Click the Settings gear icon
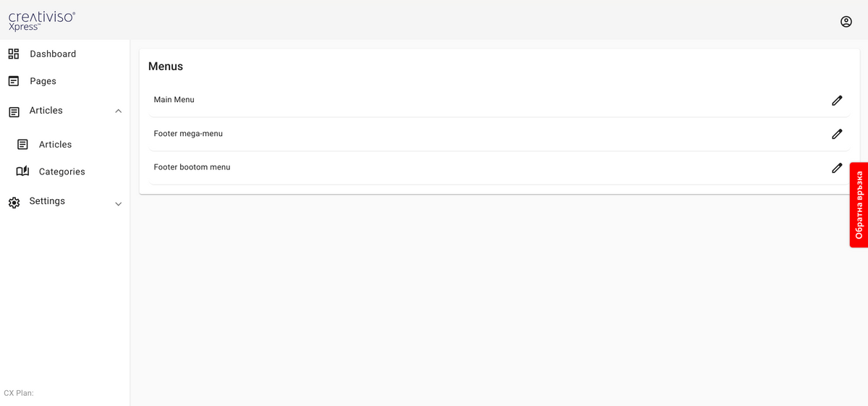 [14, 203]
